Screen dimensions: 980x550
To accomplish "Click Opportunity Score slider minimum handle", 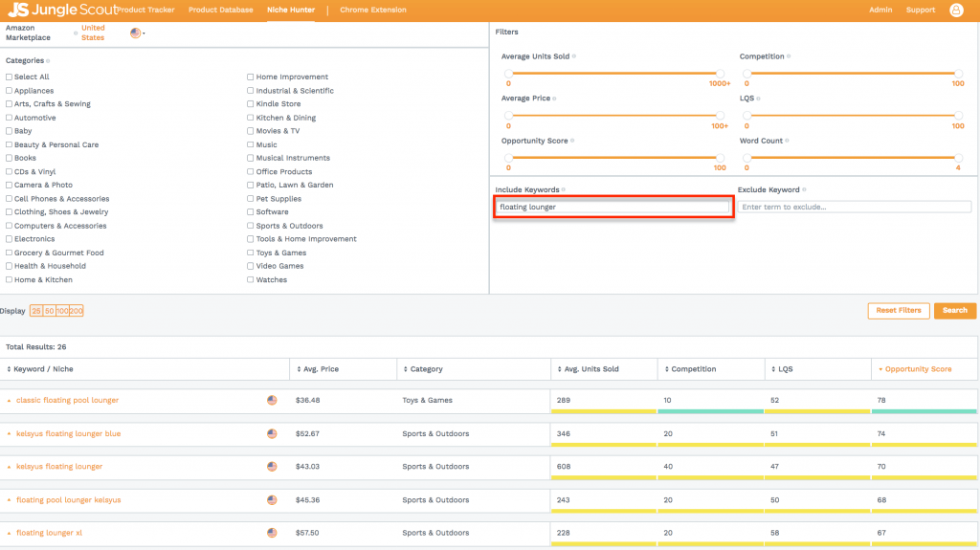I will [x=509, y=158].
